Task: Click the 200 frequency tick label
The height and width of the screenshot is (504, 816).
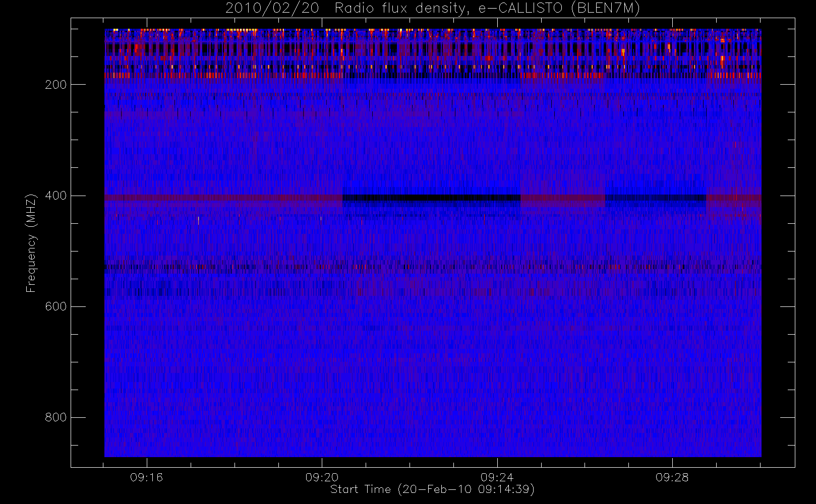Action: (55, 85)
